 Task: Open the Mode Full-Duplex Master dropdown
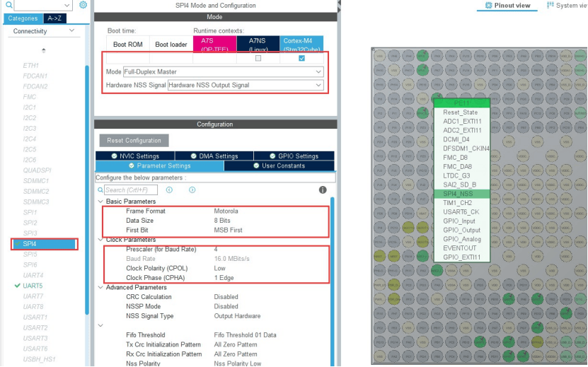click(x=223, y=71)
